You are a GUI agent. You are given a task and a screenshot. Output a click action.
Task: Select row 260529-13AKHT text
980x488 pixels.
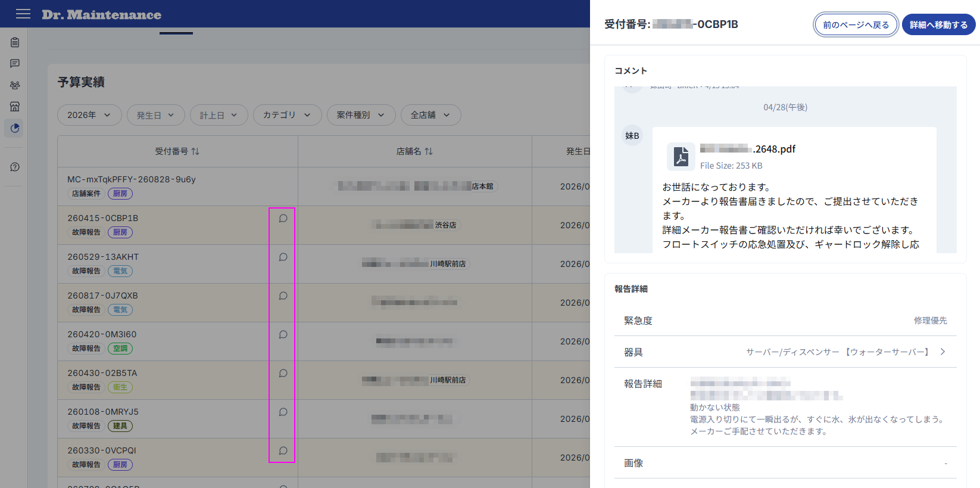[x=103, y=257]
